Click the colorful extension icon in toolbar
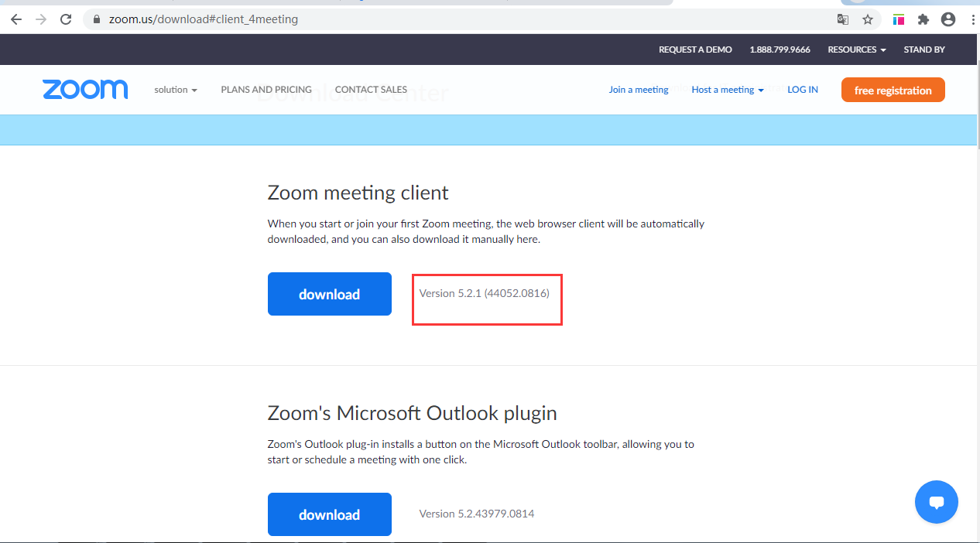This screenshot has height=543, width=980. point(899,19)
